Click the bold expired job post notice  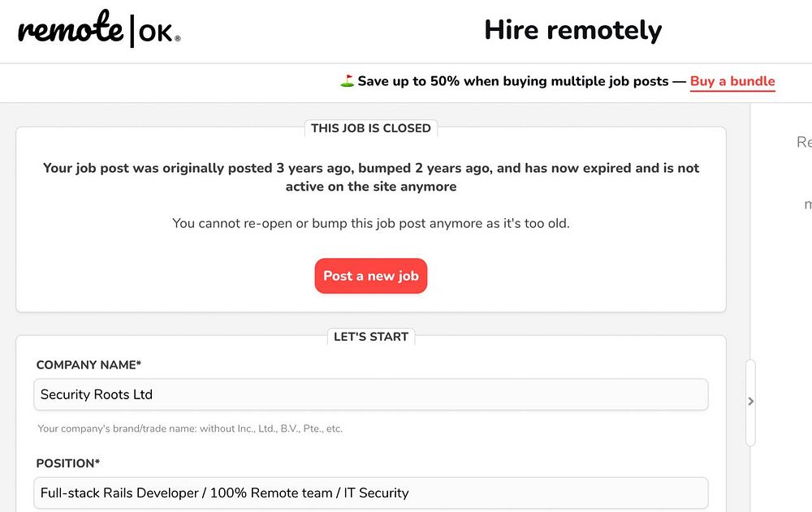371,177
